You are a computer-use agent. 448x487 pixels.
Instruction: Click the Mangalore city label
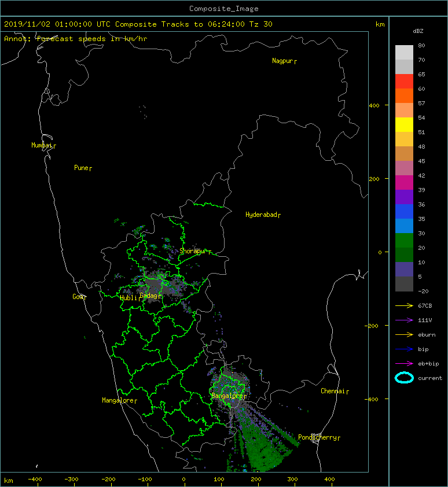[118, 400]
